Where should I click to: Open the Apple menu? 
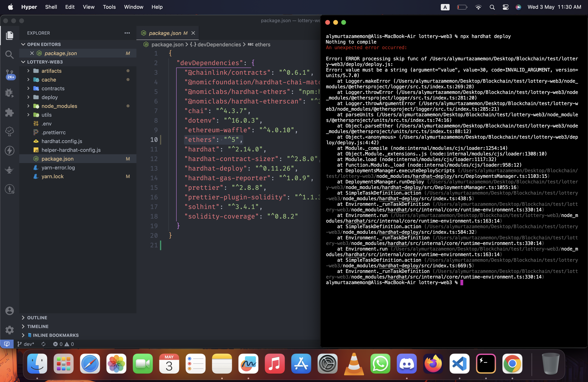(x=11, y=7)
